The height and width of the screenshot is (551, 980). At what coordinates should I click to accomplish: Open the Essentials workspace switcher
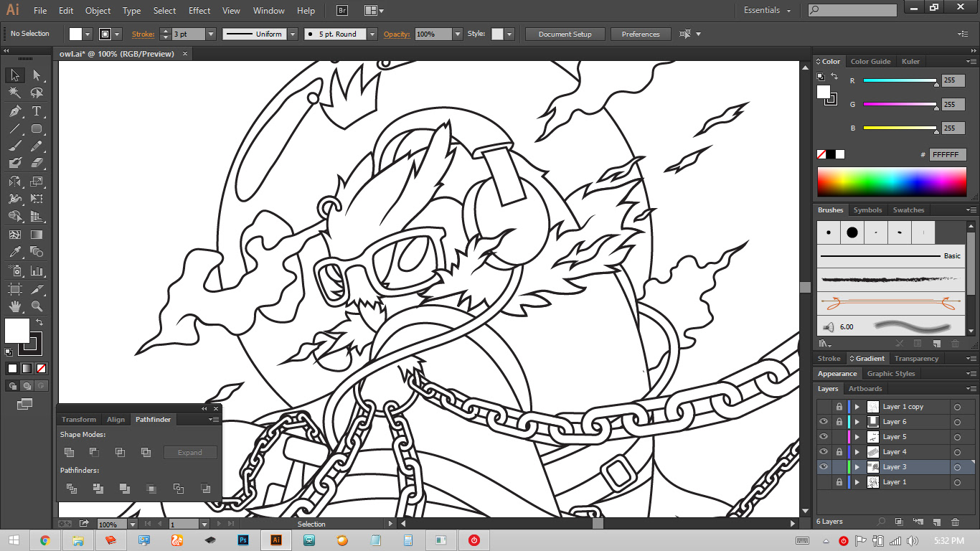coord(768,11)
